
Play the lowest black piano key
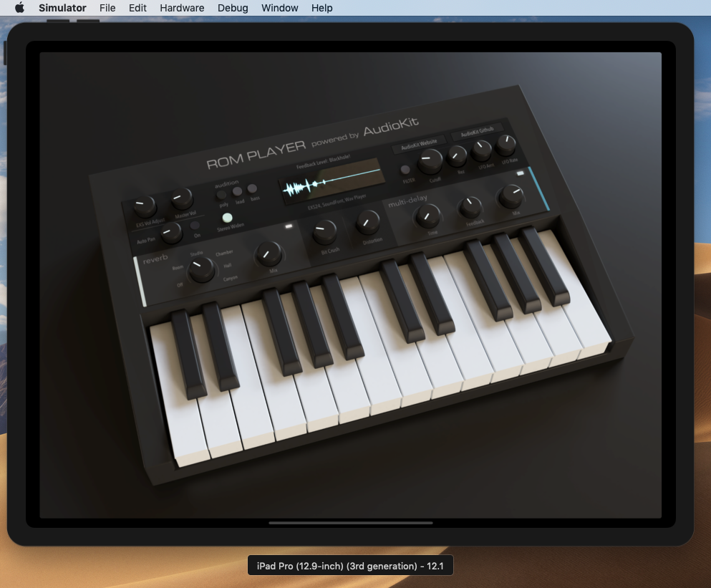coord(188,355)
